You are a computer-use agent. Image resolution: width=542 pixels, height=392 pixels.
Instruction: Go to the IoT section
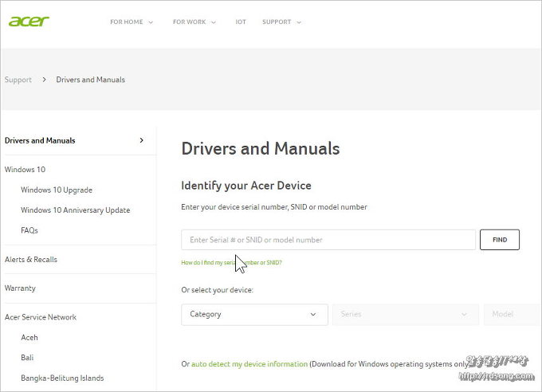[241, 22]
